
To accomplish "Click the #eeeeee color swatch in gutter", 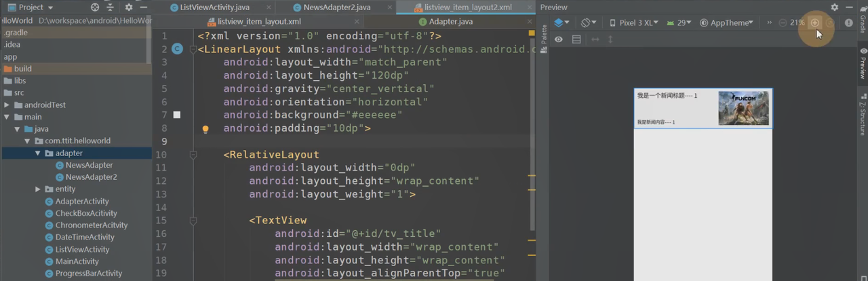I will pyautogui.click(x=177, y=115).
